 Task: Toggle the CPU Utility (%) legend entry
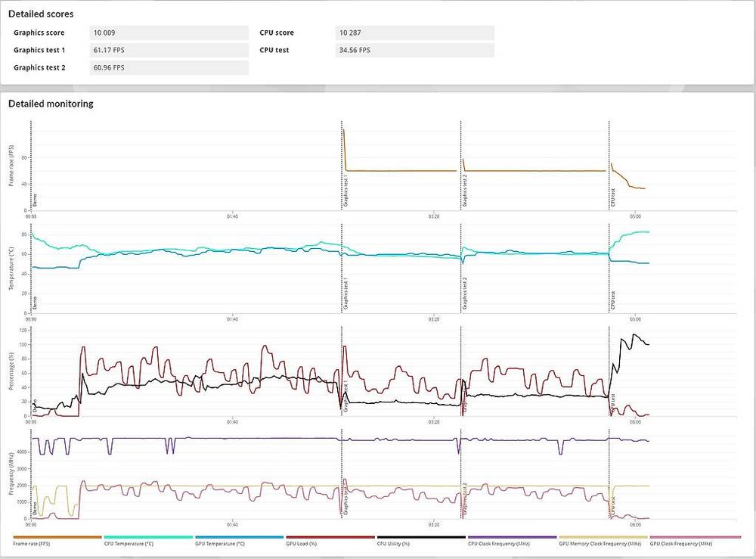tap(421, 541)
